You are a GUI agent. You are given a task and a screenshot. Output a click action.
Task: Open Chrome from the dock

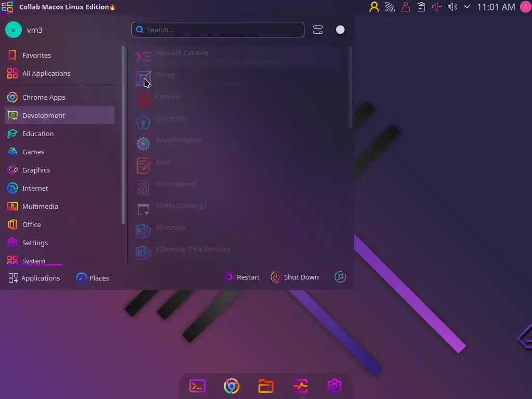pos(232,386)
